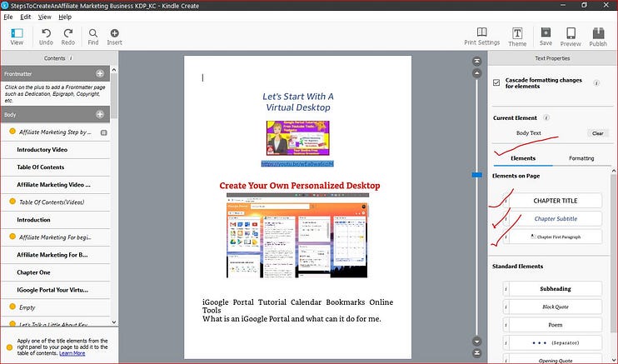This screenshot has height=364, width=618.
Task: Click info icon beside Cascade formatting changes
Action: [596, 82]
